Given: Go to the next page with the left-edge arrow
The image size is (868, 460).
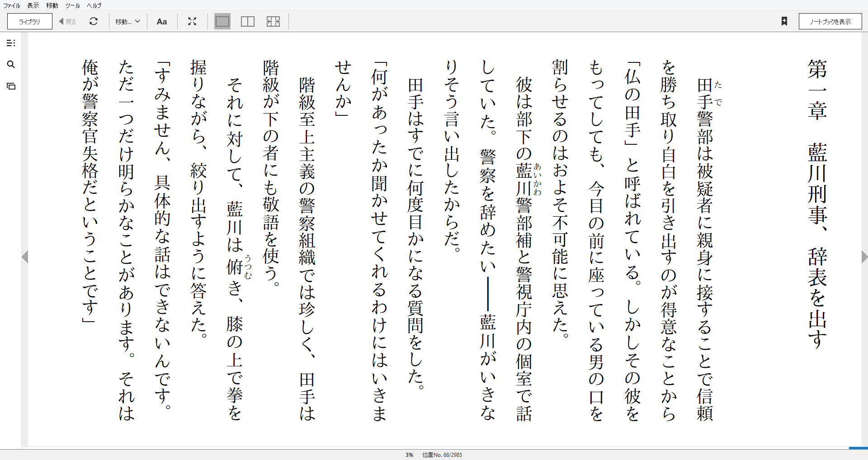Looking at the screenshot, I should 25,257.
